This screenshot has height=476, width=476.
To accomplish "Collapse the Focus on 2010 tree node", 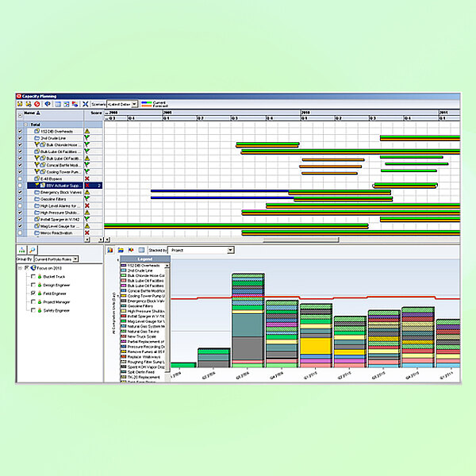I will tap(20, 268).
